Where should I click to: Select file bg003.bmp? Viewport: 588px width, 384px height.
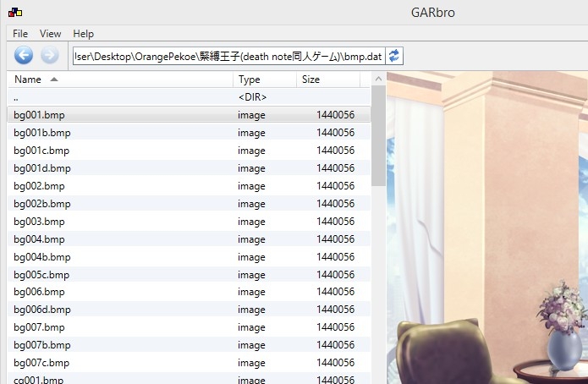pyautogui.click(x=189, y=222)
